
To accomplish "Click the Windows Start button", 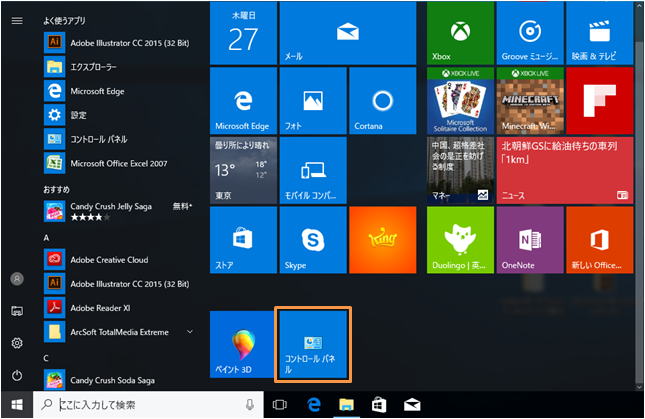I will click(16, 405).
